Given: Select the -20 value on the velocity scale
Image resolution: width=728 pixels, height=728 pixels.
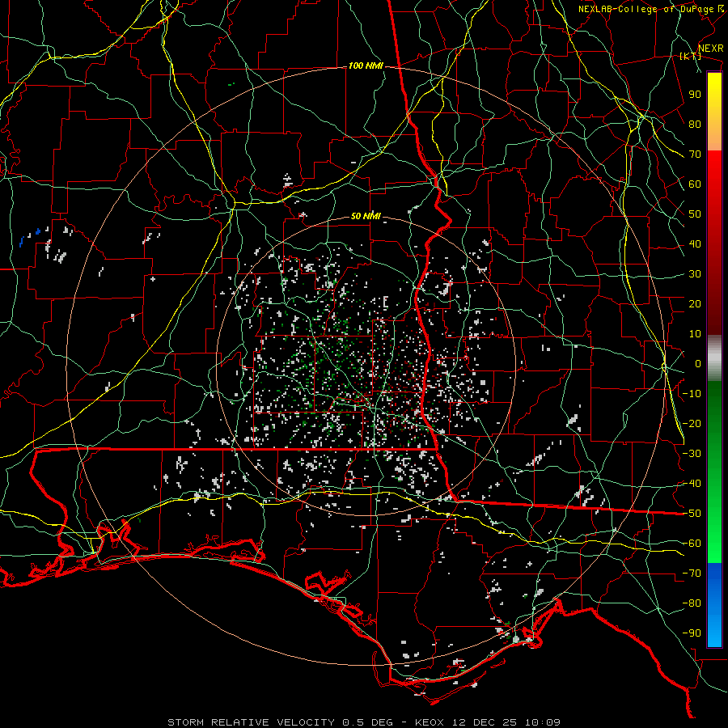Looking at the screenshot, I should 692,424.
